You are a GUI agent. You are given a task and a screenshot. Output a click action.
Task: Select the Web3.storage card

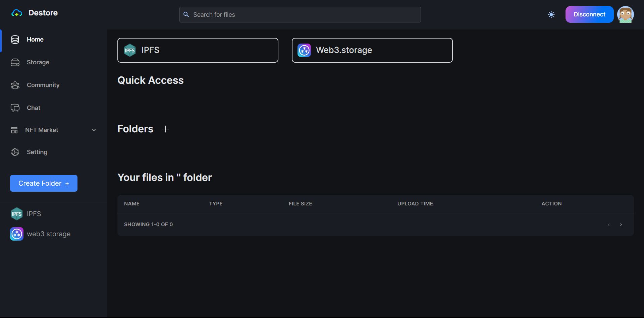(x=372, y=50)
